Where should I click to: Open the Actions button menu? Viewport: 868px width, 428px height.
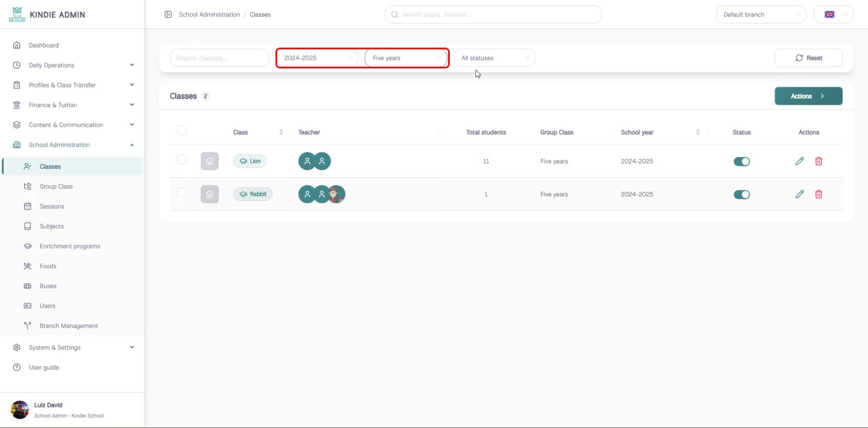click(x=809, y=96)
